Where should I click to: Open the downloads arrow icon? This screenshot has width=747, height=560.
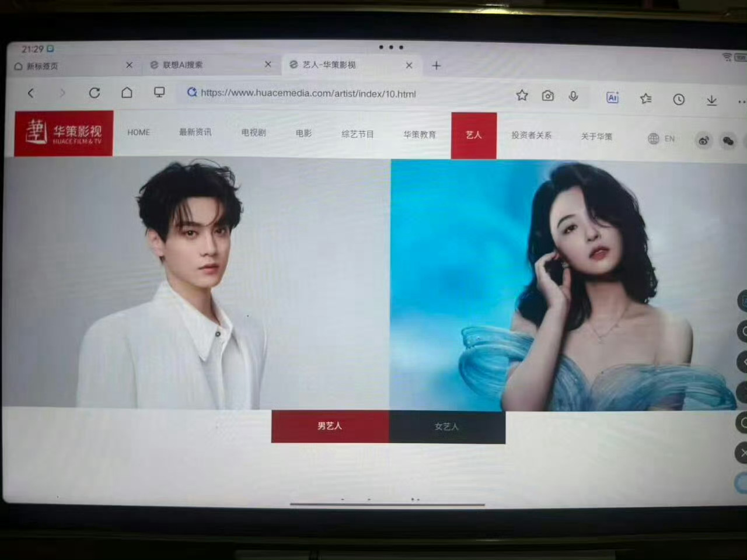tap(711, 100)
